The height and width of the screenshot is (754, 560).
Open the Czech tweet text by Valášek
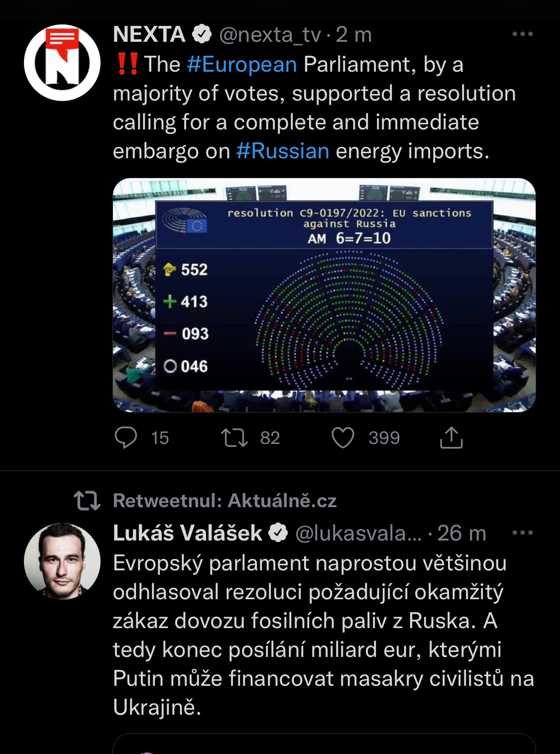[x=319, y=635]
